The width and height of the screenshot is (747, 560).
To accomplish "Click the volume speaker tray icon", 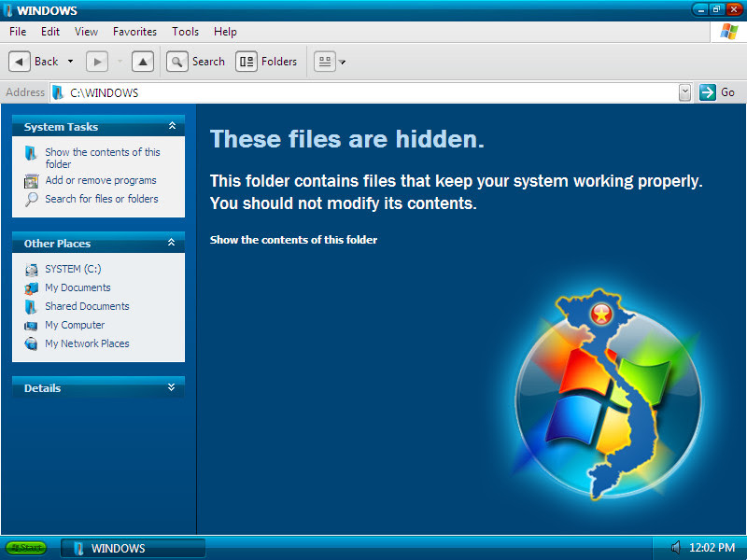I will point(675,548).
